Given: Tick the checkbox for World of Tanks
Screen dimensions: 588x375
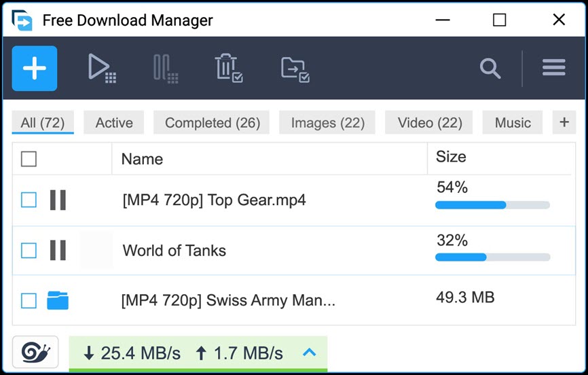Looking at the screenshot, I should pyautogui.click(x=29, y=251).
